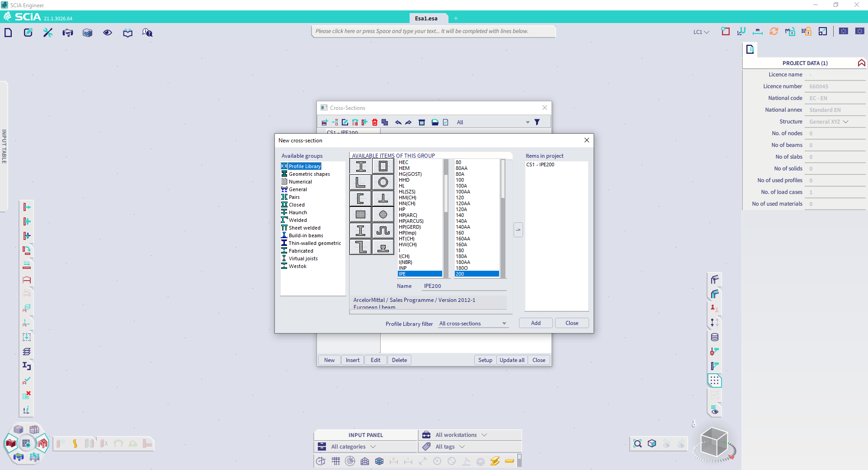This screenshot has height=470, width=868.
Task: Open the Profile Library filter dropdown
Action: [x=472, y=323]
